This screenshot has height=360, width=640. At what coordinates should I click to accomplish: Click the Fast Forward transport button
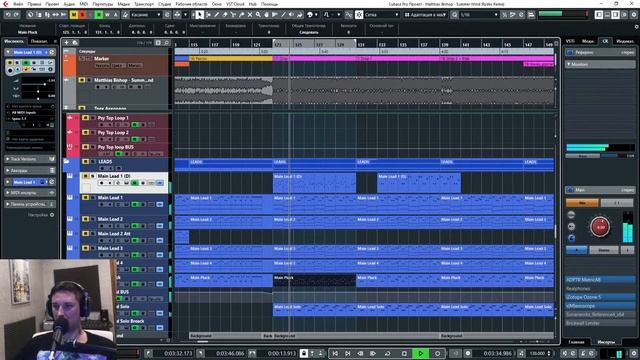(x=373, y=353)
